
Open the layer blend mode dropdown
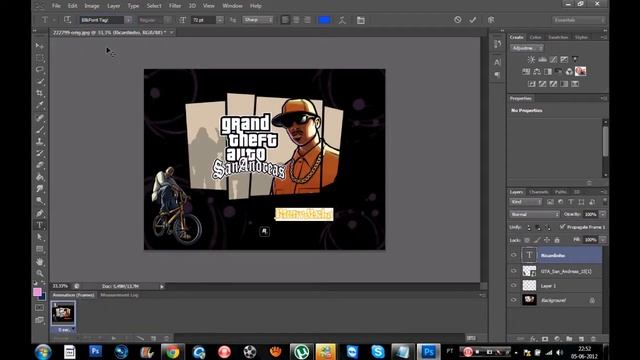click(534, 214)
